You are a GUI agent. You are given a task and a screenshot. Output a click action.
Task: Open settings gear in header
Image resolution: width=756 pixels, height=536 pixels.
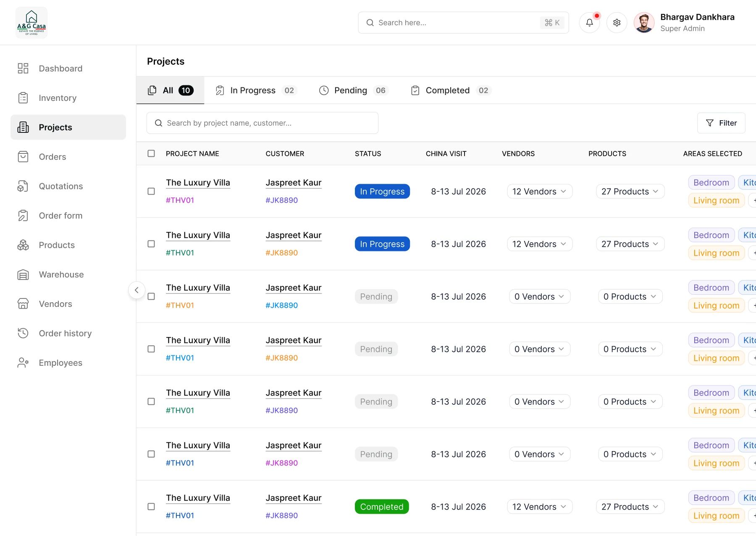pyautogui.click(x=617, y=23)
